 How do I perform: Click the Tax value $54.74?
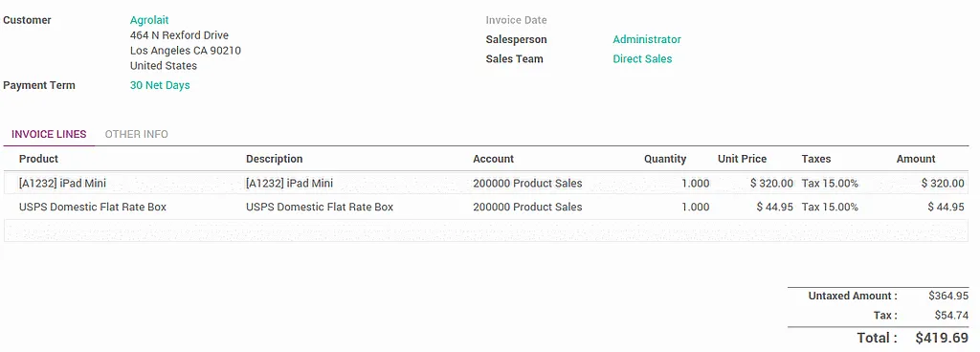(951, 316)
